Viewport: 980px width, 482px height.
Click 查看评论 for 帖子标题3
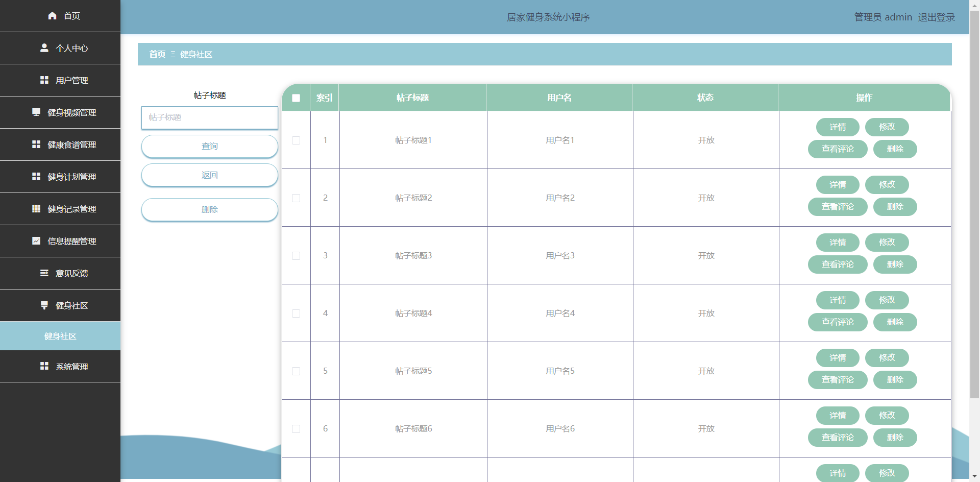tap(838, 264)
